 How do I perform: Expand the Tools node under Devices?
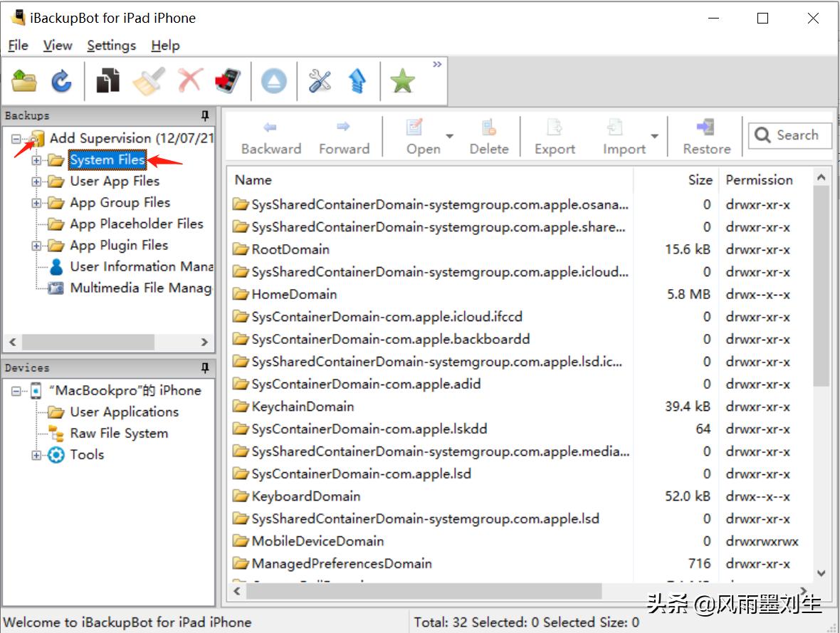pyautogui.click(x=37, y=455)
